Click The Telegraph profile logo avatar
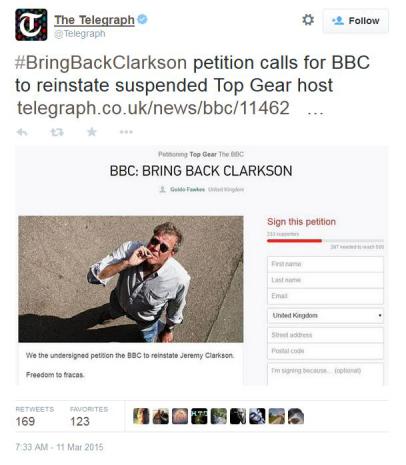 (x=31, y=25)
